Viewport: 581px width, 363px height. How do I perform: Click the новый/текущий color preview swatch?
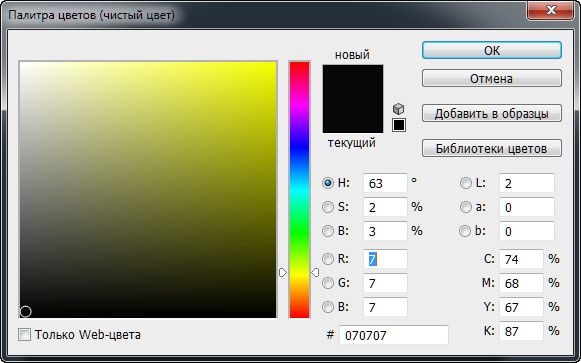(353, 99)
